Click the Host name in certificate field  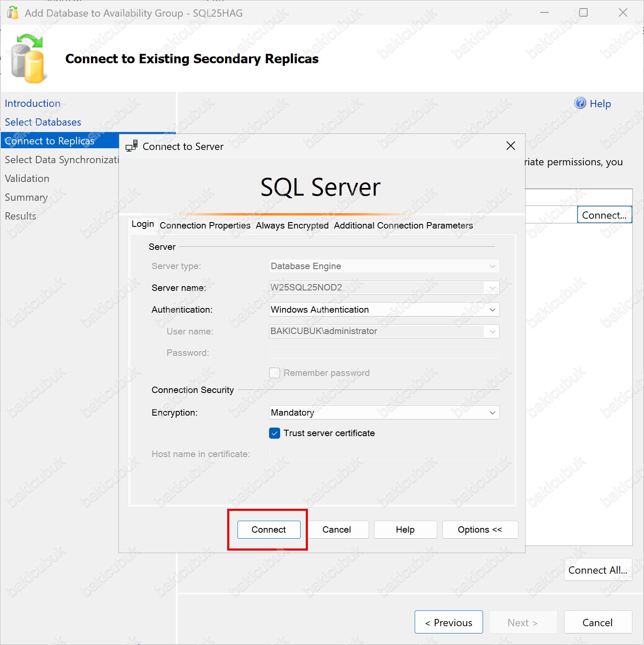click(384, 454)
